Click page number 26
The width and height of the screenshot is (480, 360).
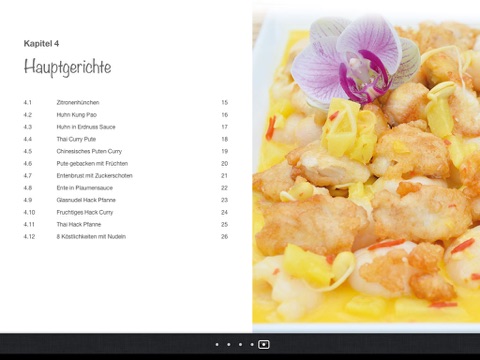click(224, 237)
